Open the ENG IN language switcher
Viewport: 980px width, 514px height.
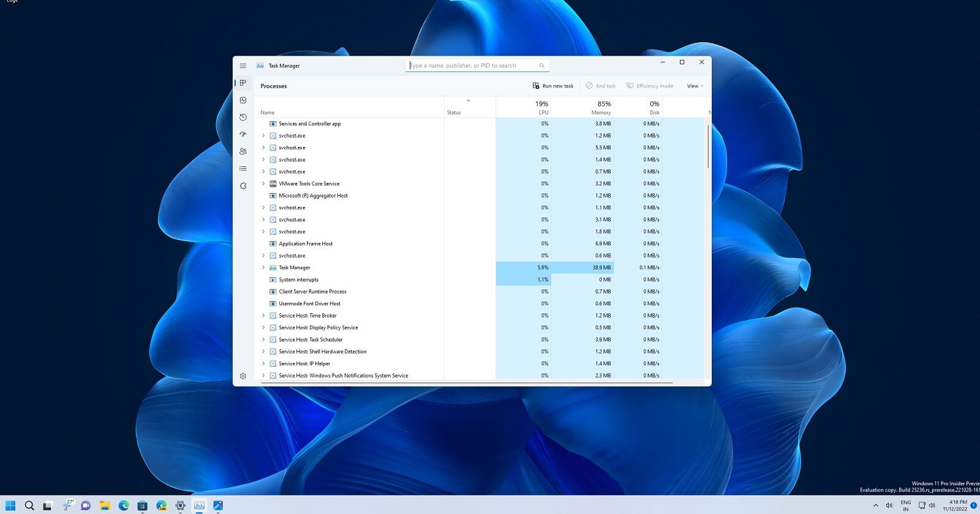[906, 505]
